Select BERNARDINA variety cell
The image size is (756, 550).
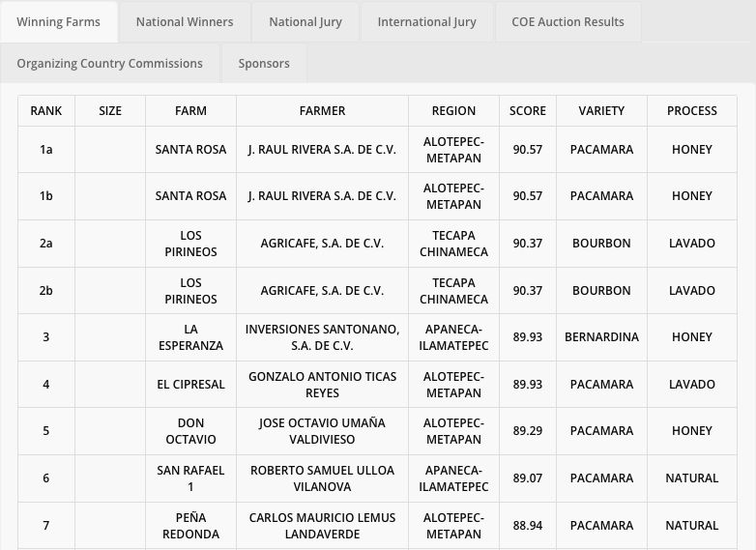click(x=601, y=337)
